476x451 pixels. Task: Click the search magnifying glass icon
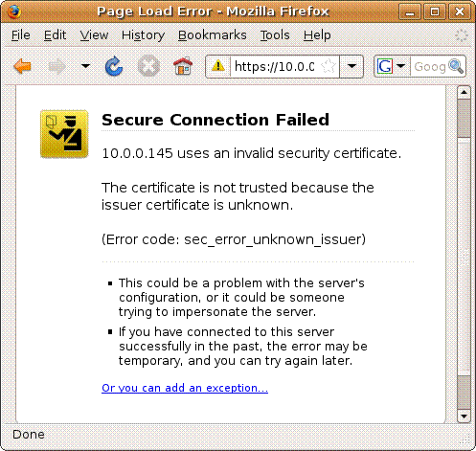coord(456,66)
